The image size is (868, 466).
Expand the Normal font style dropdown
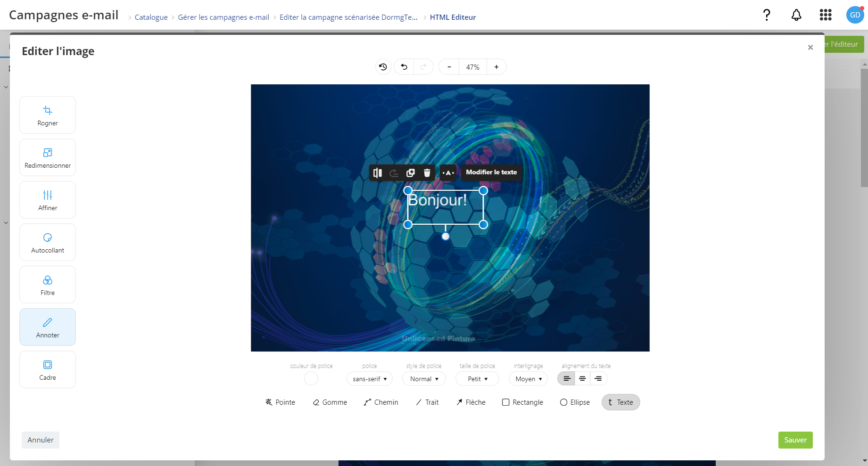click(424, 379)
